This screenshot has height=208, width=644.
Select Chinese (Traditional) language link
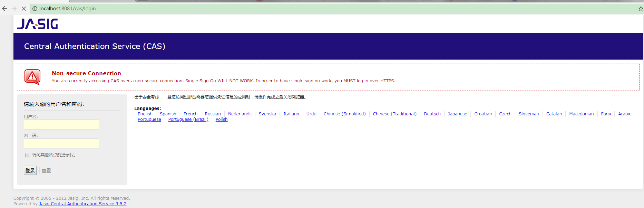[x=395, y=114]
